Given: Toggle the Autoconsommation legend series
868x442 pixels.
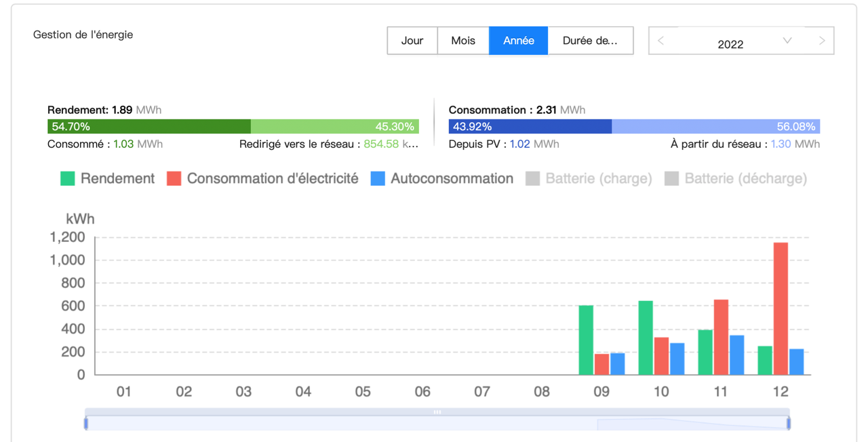Looking at the screenshot, I should coord(442,178).
